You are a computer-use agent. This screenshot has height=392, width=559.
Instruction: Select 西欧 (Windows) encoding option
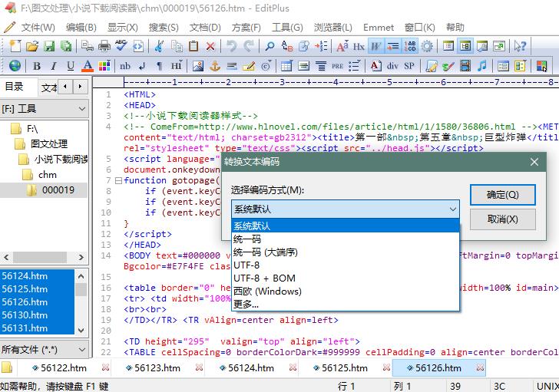coord(346,292)
